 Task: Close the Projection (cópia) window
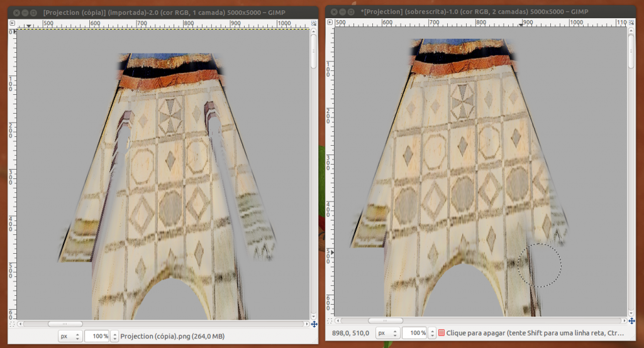[x=16, y=13]
